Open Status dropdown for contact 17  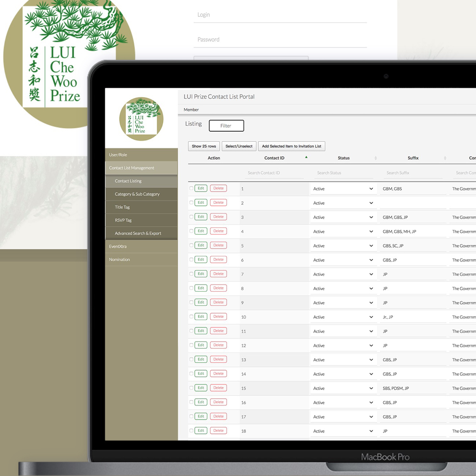click(343, 417)
